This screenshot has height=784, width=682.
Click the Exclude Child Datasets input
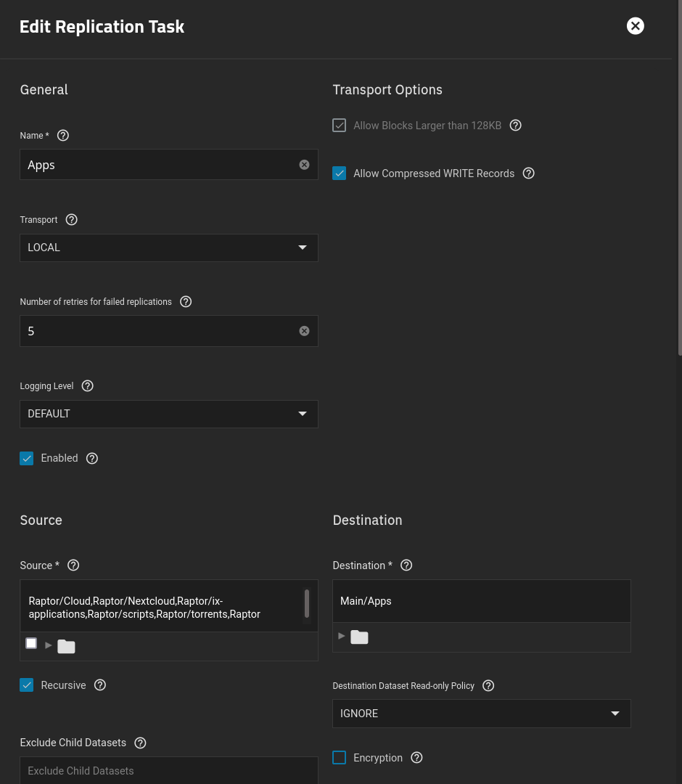(x=168, y=771)
